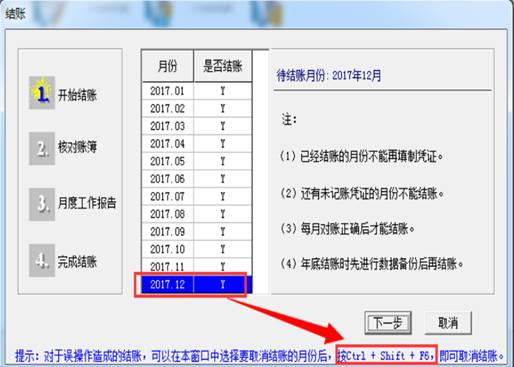This screenshot has width=514, height=367.
Task: Select the 2017.01 month row
Action: (x=197, y=91)
